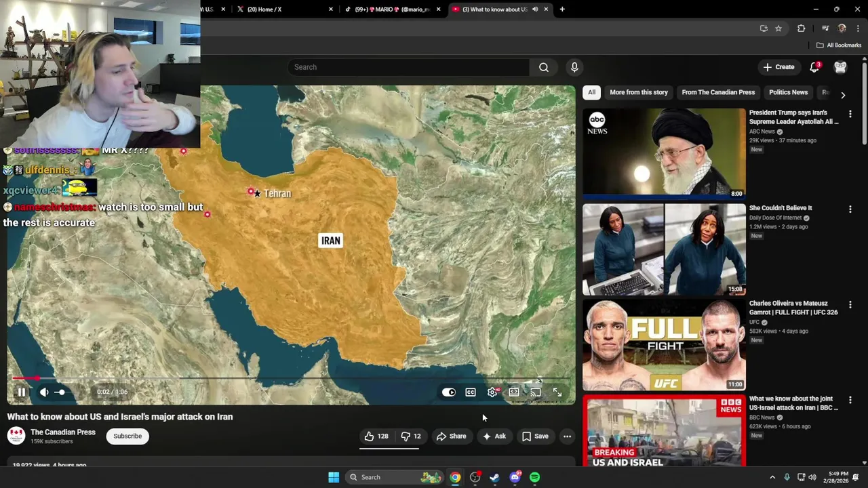Seek along the video progress bar

[292, 378]
